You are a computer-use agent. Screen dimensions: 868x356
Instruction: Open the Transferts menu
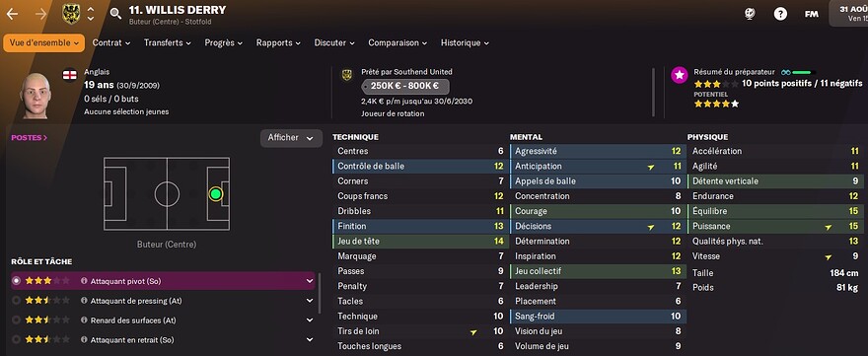point(167,42)
